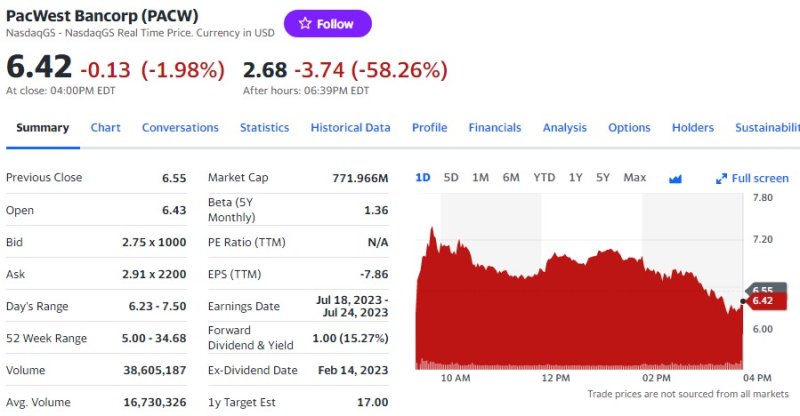This screenshot has width=800, height=416.
Task: Open the Options tab
Action: click(629, 128)
